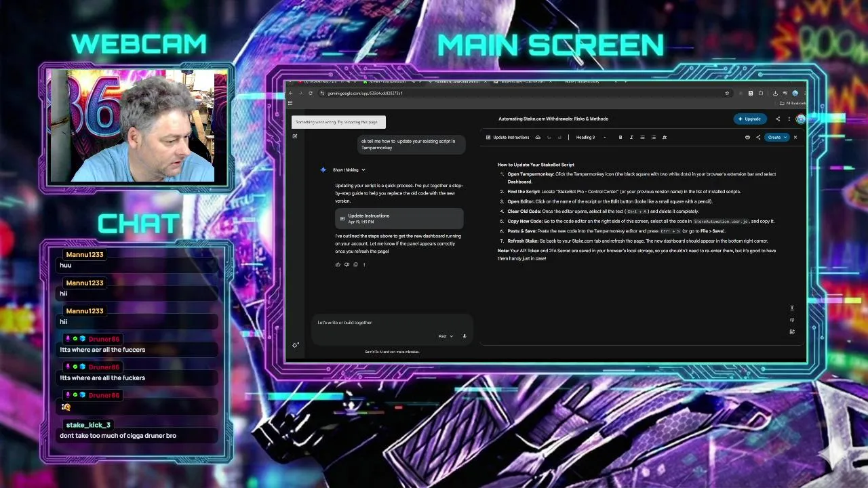This screenshot has height=488, width=868.
Task: Open more options under the response
Action: point(364,264)
